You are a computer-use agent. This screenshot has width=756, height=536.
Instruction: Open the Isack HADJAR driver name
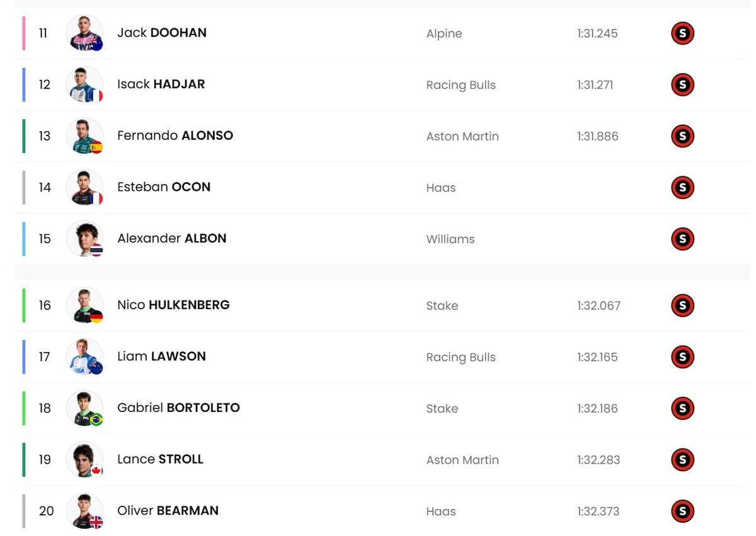pos(161,84)
